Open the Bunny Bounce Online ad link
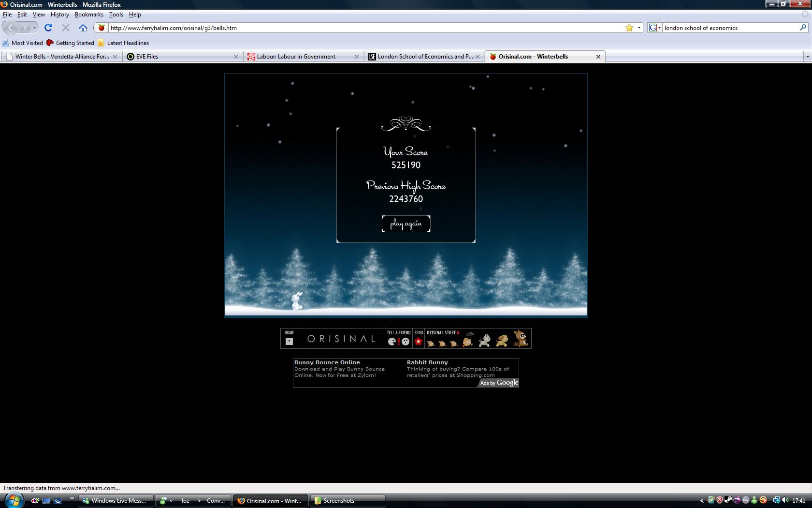Screen dimensions: 812x508 pos(327,362)
